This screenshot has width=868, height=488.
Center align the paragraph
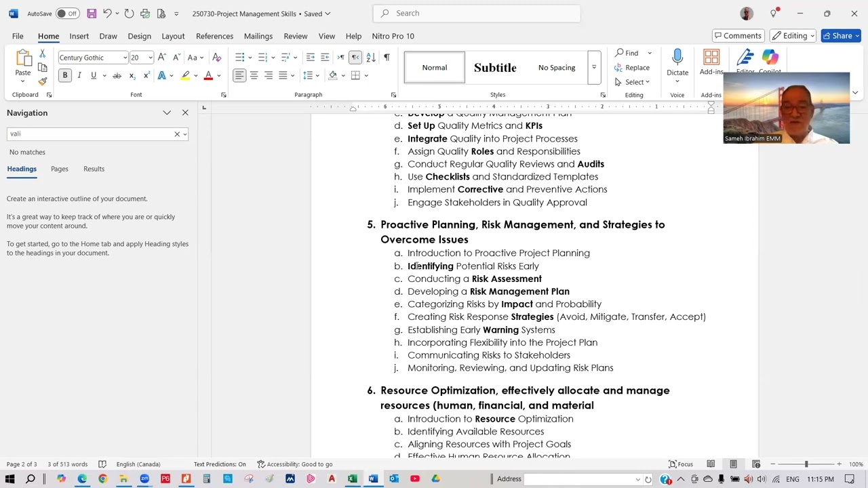click(254, 75)
